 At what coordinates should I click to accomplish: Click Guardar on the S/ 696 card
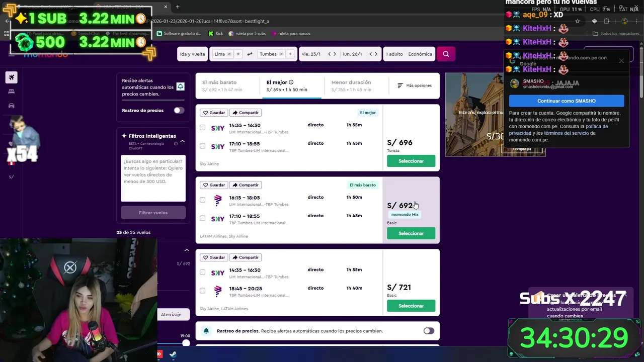click(x=214, y=113)
